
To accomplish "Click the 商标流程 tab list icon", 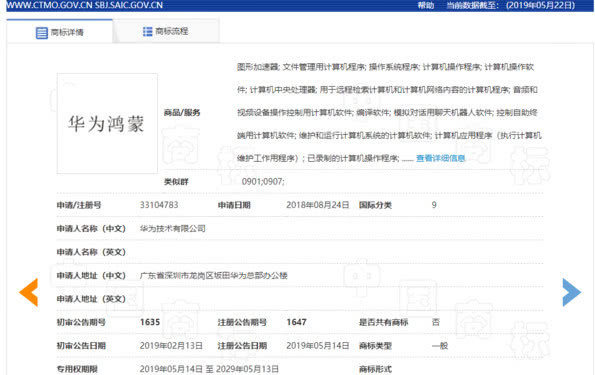I will click(x=147, y=32).
